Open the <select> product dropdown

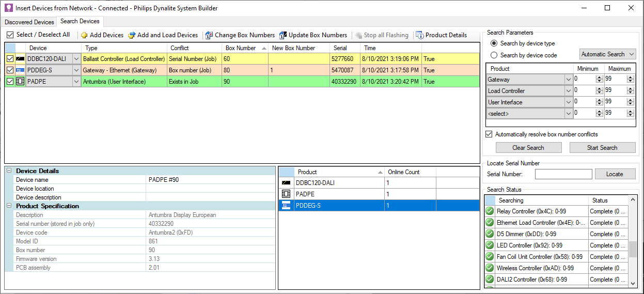(569, 114)
